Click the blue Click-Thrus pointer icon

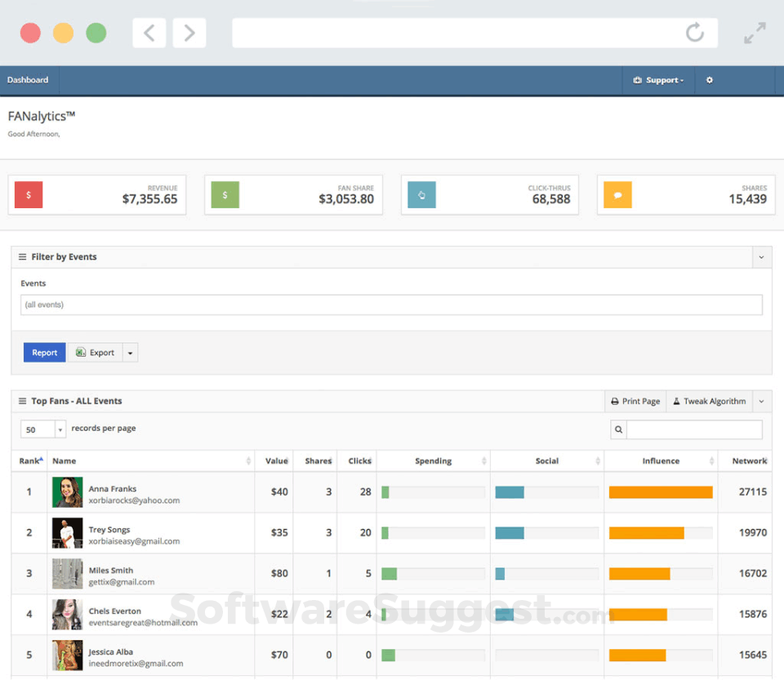(421, 195)
